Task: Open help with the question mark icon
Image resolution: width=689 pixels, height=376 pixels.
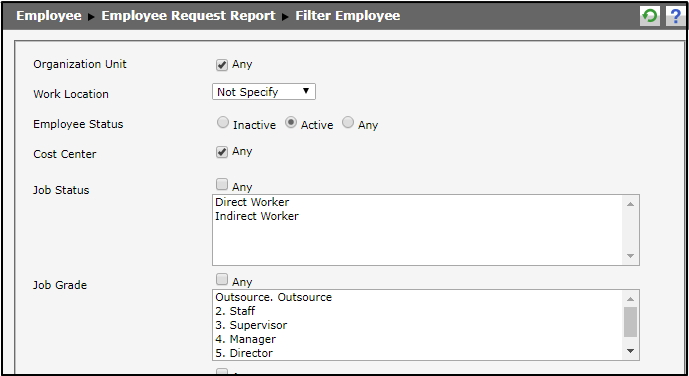Action: [x=675, y=16]
